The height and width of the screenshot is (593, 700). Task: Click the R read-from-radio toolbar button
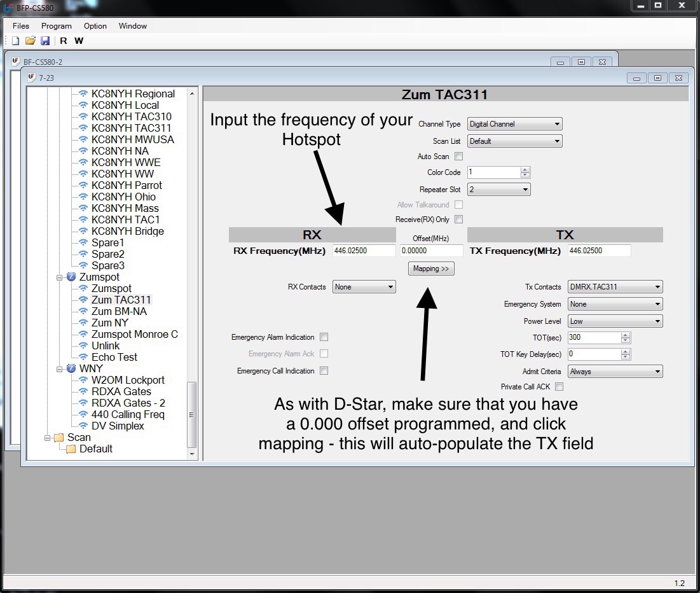(x=64, y=41)
